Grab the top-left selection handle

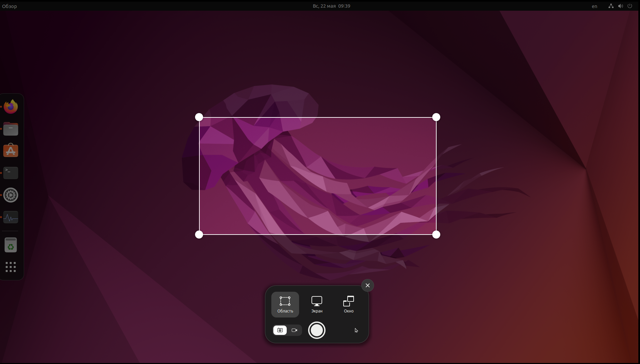[199, 117]
